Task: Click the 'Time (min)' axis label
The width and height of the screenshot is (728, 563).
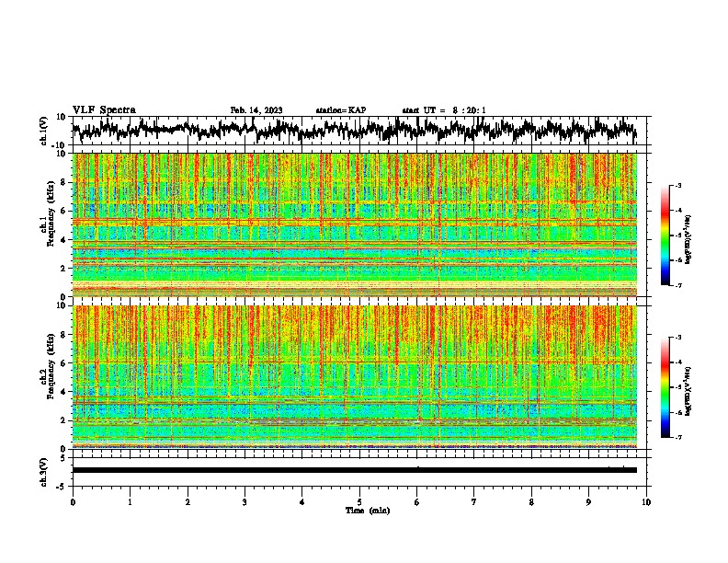Action: click(x=368, y=511)
